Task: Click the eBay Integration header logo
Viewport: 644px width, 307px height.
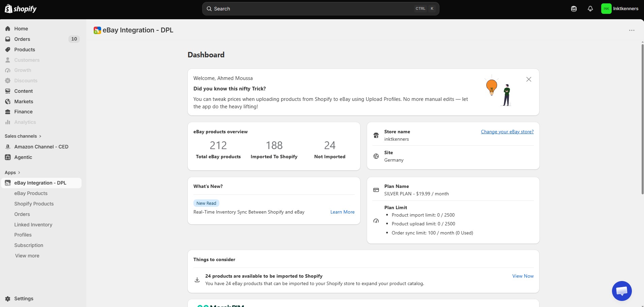Action: tap(97, 30)
